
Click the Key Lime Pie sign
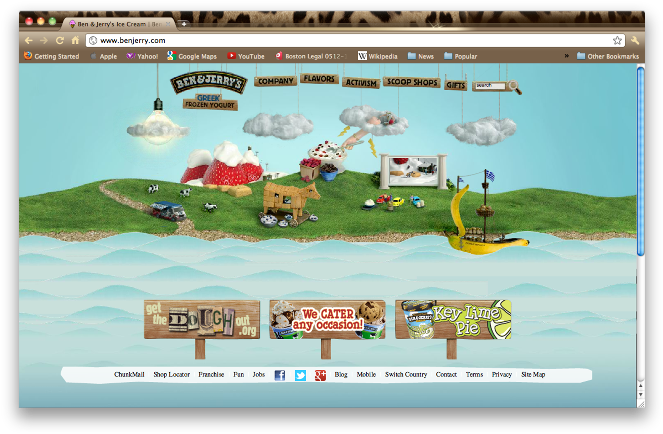(x=453, y=320)
